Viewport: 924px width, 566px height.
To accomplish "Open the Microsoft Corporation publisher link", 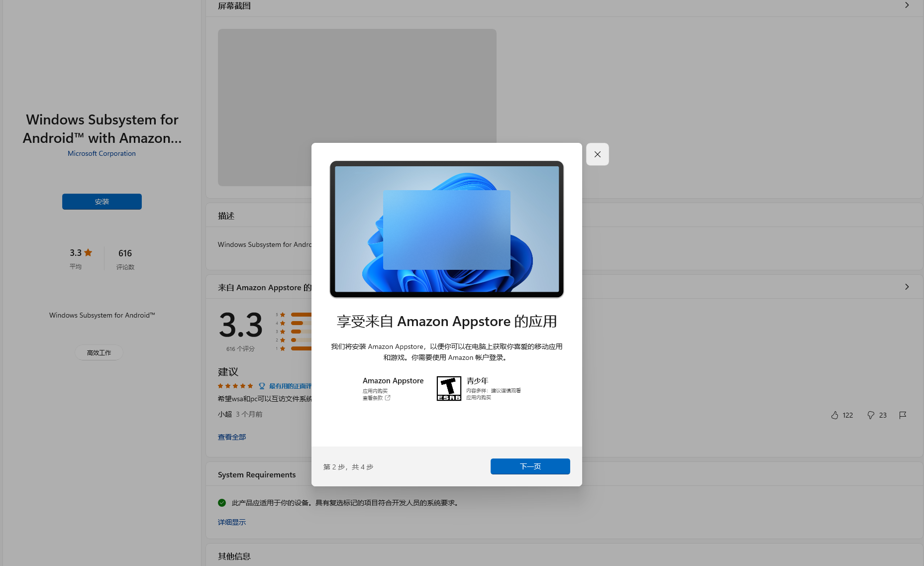I will coord(102,153).
